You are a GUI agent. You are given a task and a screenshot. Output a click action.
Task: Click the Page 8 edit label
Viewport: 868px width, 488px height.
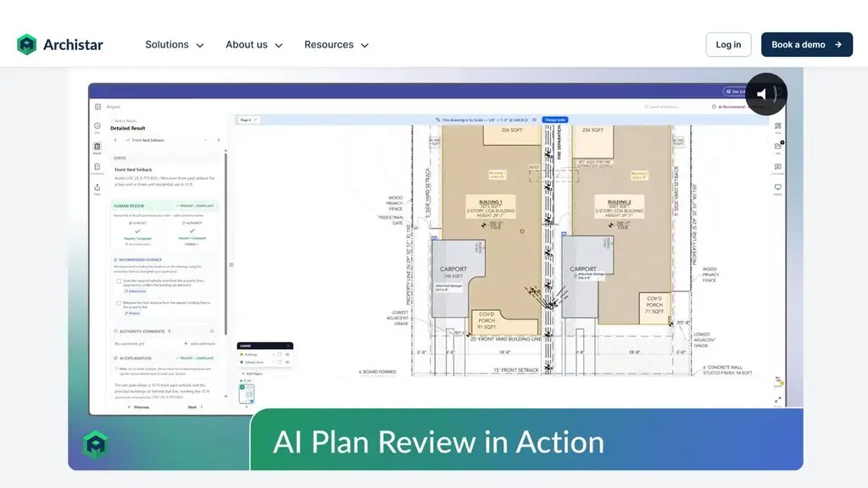pos(248,120)
